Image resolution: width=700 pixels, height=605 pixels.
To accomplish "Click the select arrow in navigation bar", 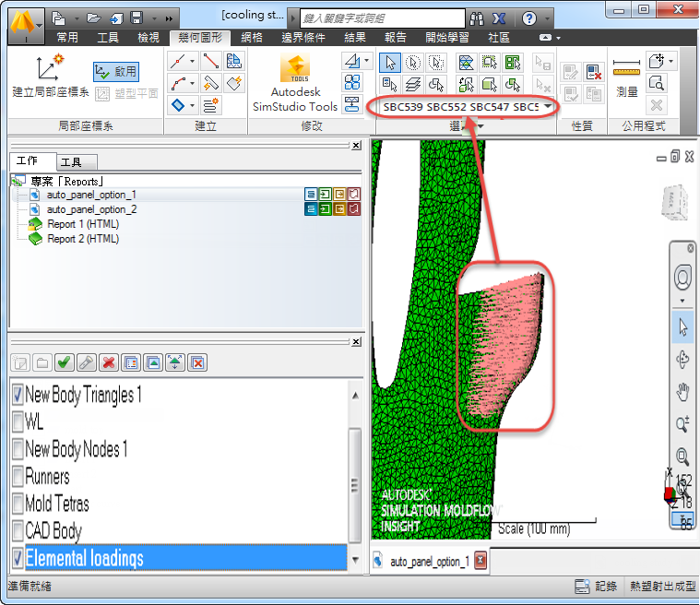I will [682, 326].
